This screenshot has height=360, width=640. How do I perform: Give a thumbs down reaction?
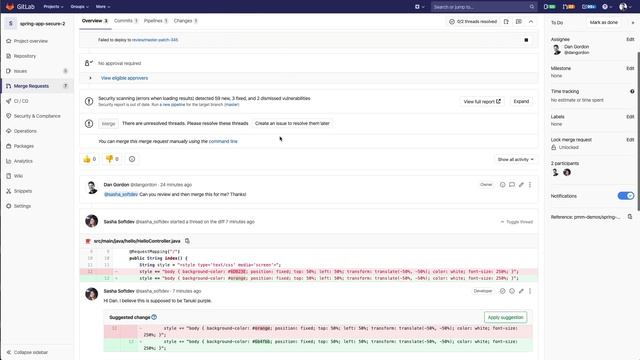(x=112, y=159)
